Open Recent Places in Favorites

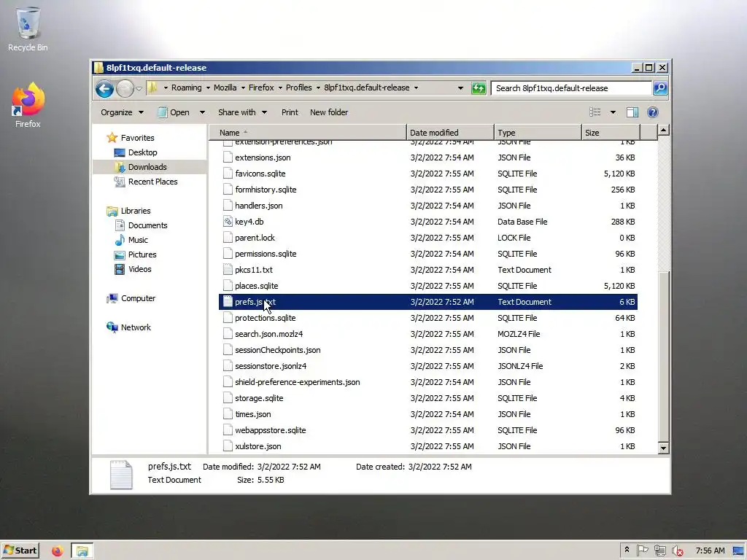pyautogui.click(x=152, y=182)
